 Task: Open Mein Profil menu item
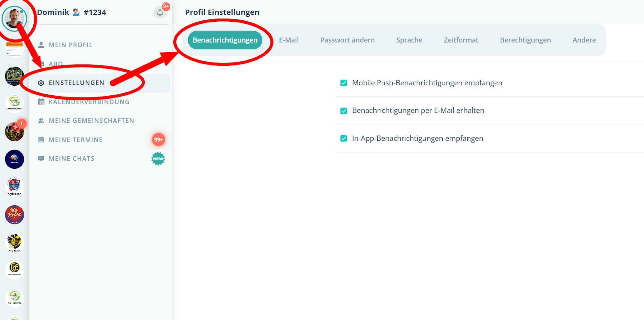(x=70, y=45)
